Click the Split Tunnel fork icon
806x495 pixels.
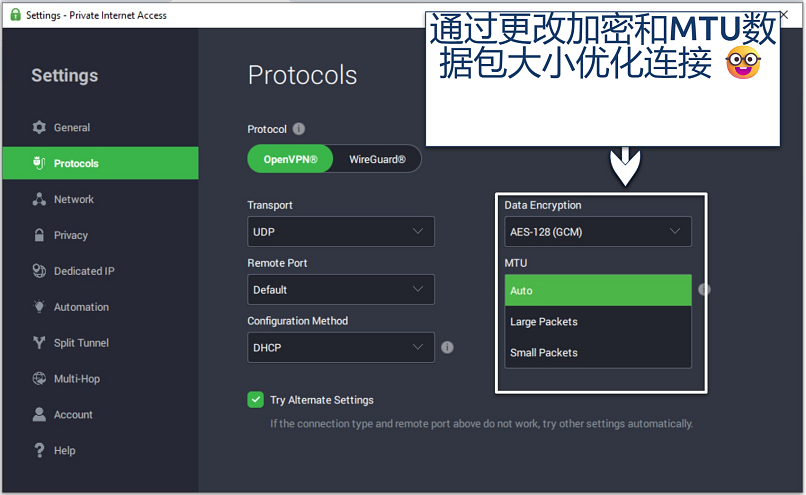click(x=39, y=342)
